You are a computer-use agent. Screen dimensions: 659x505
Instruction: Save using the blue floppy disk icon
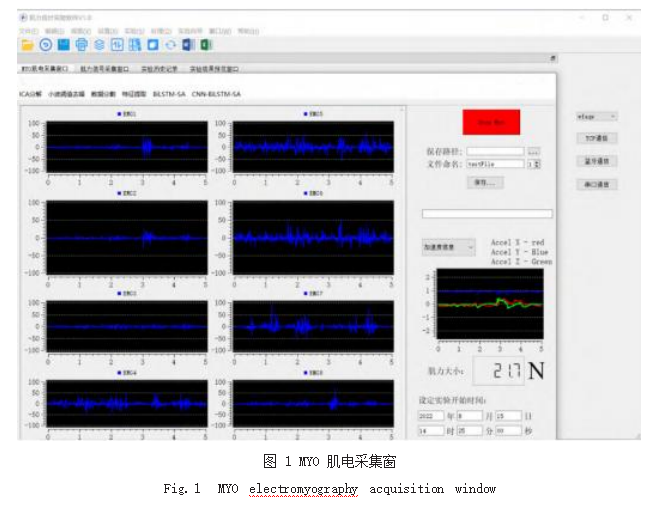click(63, 45)
